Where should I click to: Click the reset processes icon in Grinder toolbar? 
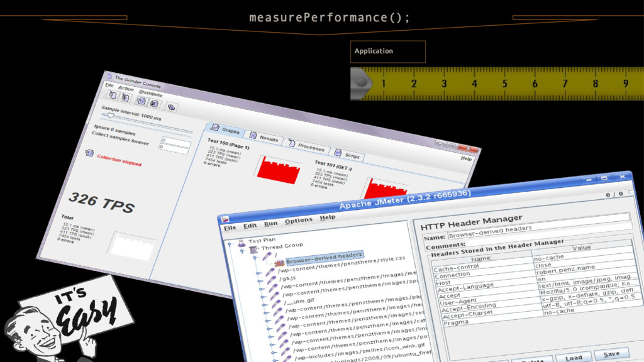[126, 97]
